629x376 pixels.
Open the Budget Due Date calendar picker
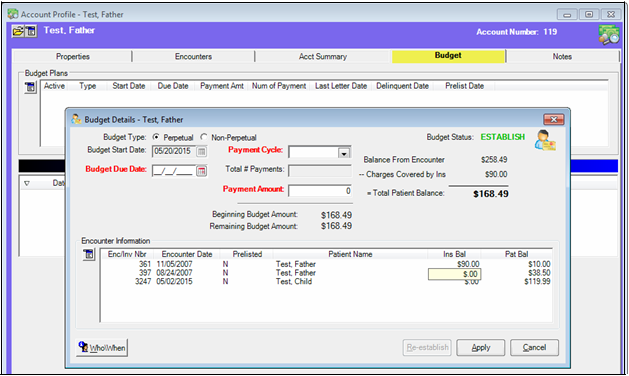click(x=202, y=171)
